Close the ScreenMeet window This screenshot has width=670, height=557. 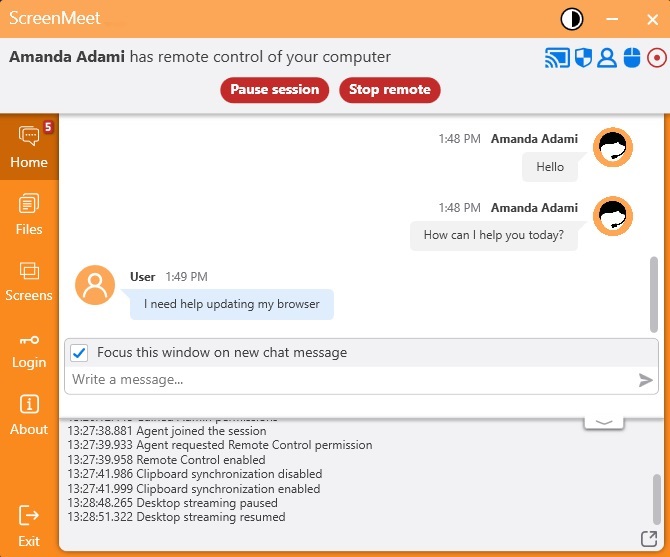(652, 19)
